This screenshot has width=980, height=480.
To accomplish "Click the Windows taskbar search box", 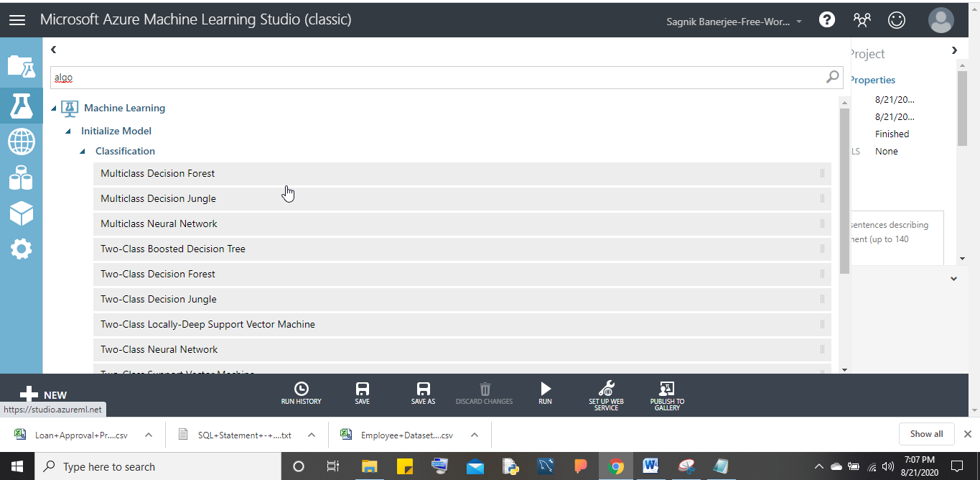I will click(x=158, y=466).
